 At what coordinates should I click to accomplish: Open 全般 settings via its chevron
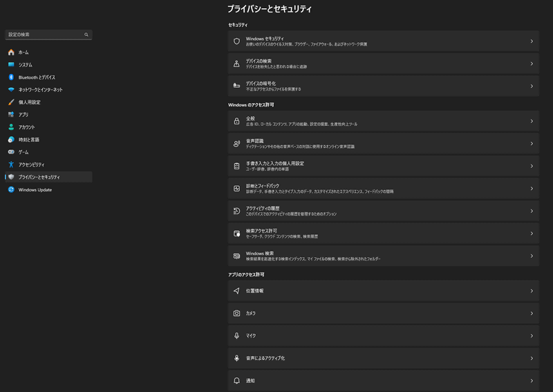532,121
